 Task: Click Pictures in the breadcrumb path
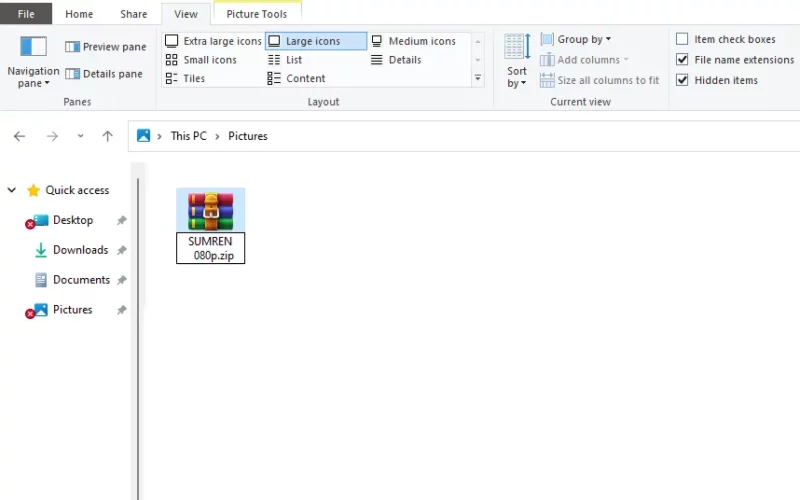click(248, 136)
